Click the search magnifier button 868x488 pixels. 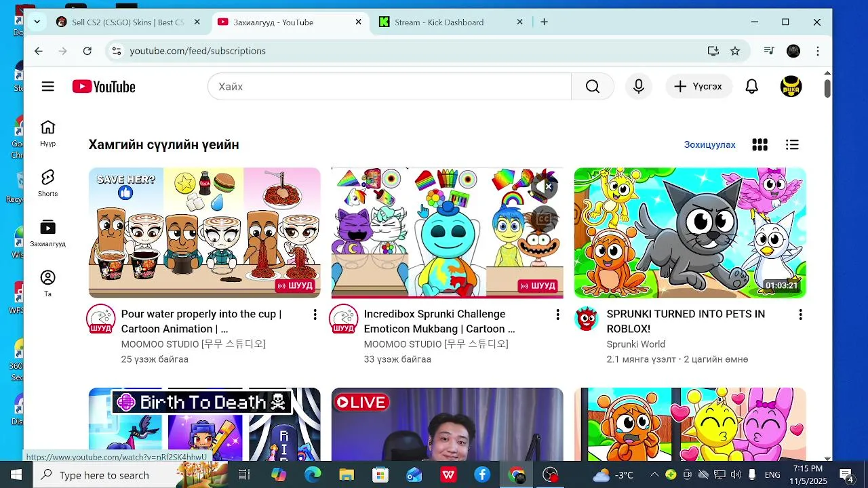pos(593,87)
